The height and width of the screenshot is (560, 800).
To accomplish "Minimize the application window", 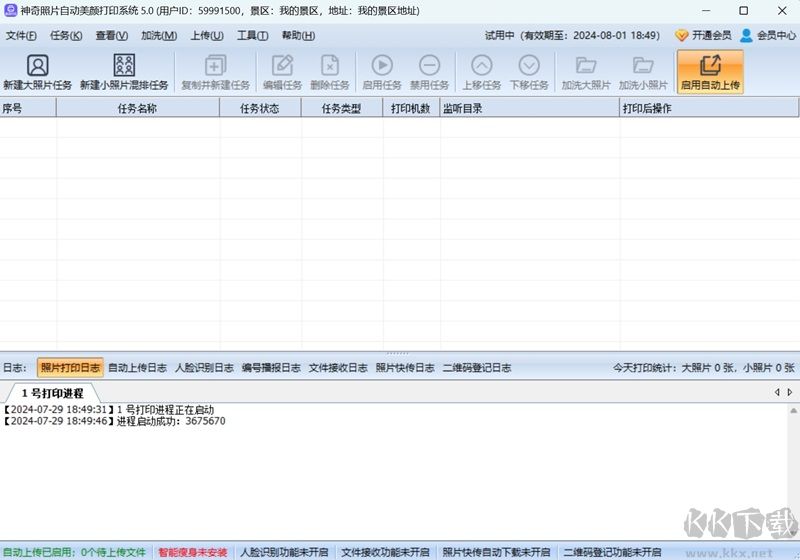I will tap(706, 10).
